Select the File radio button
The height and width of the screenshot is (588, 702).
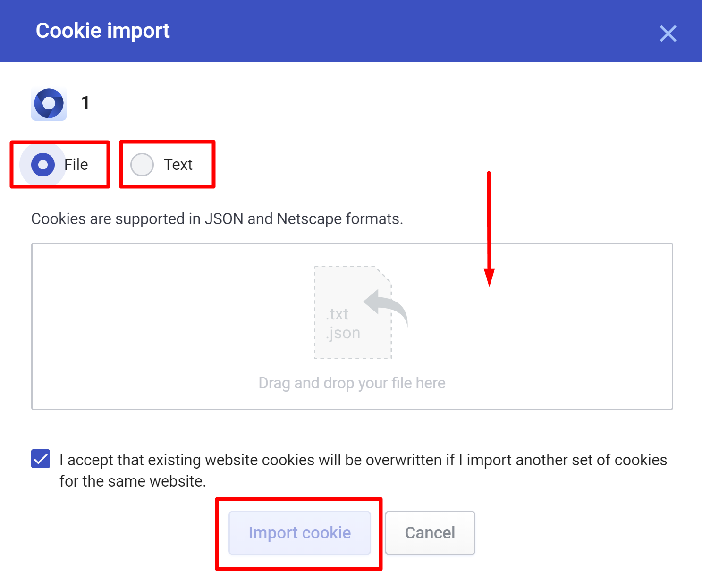[x=43, y=165]
